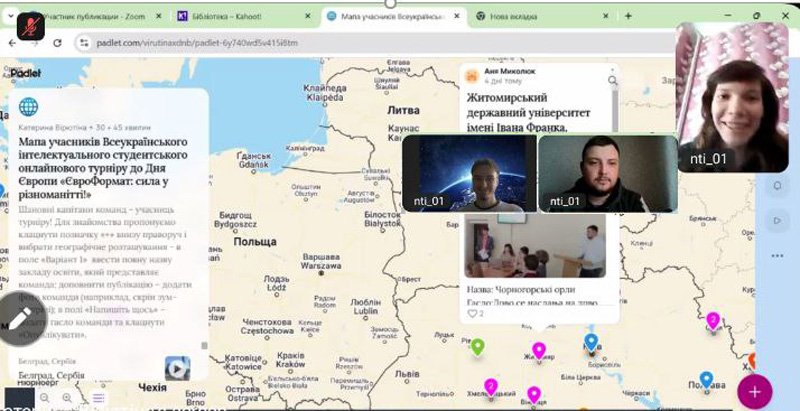Image resolution: width=800 pixels, height=411 pixels.
Task: Click the space-background nti_01 video tile
Action: tap(469, 173)
